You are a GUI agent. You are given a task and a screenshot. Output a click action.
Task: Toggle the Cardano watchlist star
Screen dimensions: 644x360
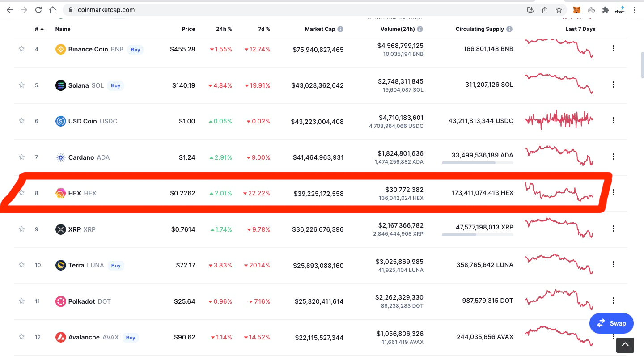[x=21, y=157]
